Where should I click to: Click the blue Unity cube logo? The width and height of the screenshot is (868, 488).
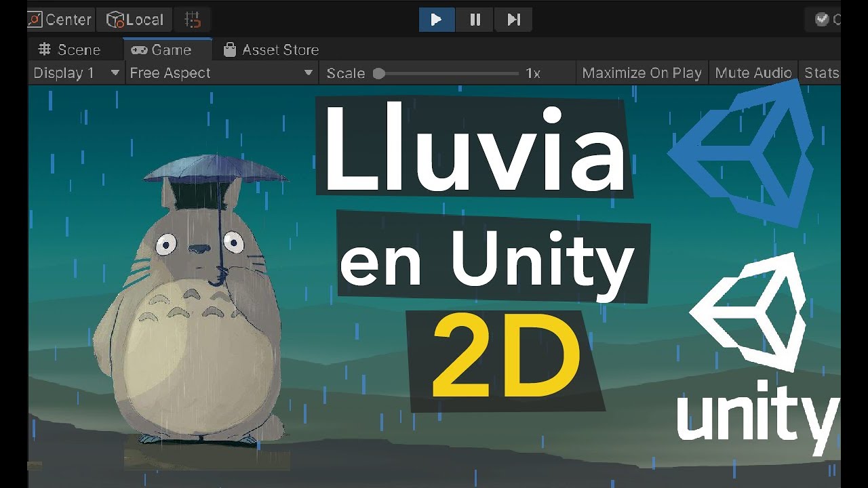pos(741,153)
